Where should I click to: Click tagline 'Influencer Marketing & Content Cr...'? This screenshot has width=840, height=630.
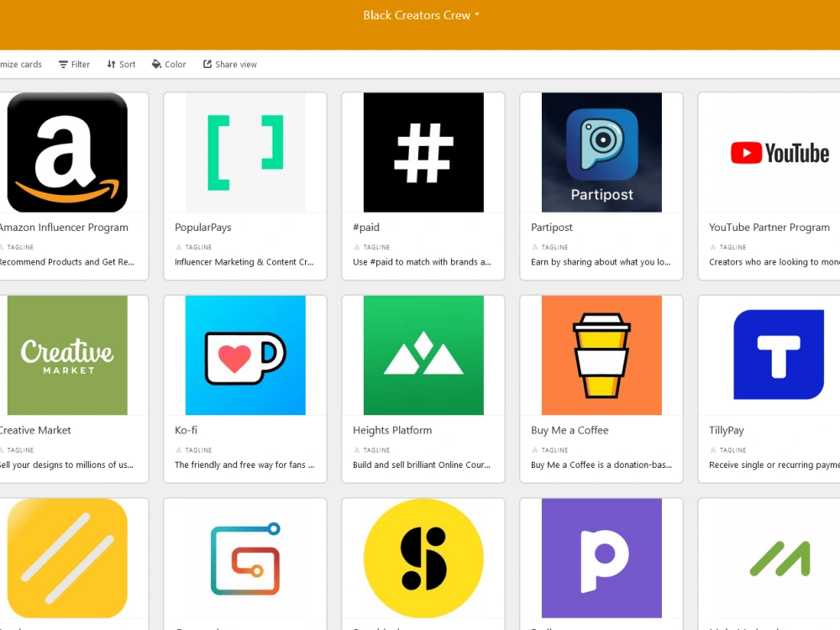(x=244, y=262)
